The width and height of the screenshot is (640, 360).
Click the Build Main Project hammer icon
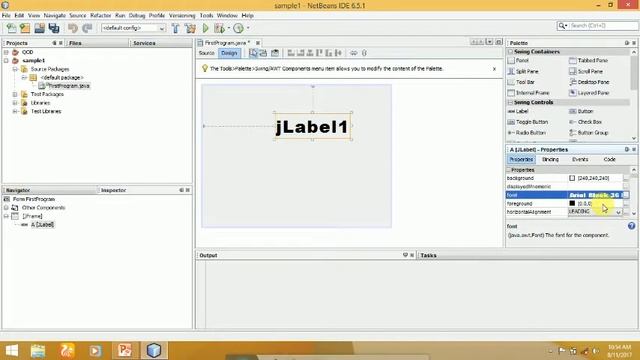(176, 28)
